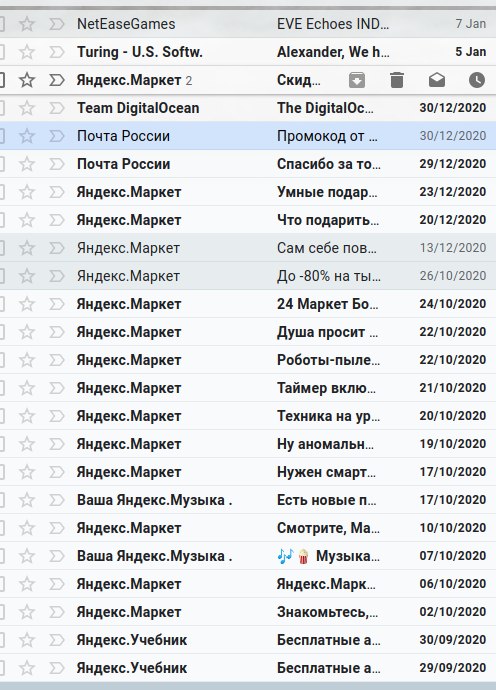The height and width of the screenshot is (690, 496).
Task: Toggle importance marker on 'Нужен смарт…' email
Action: [57, 472]
